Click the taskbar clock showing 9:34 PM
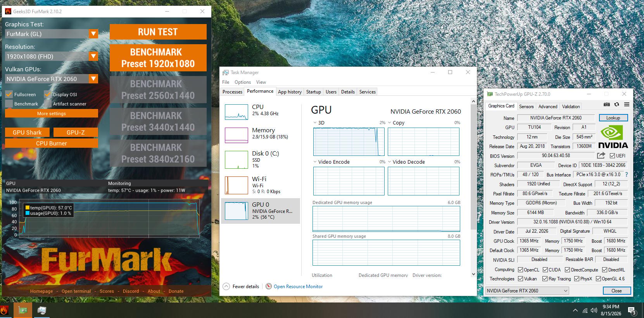Image resolution: width=644 pixels, height=318 pixels. click(611, 307)
